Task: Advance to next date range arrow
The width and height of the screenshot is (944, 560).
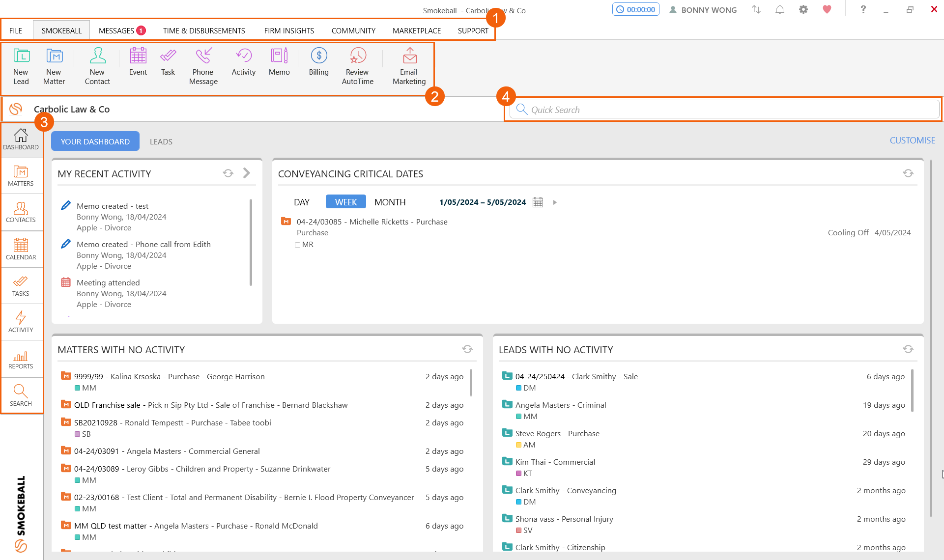Action: point(555,202)
